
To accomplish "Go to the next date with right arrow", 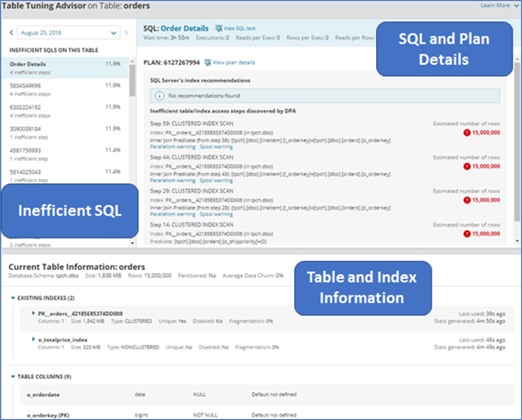I will (126, 32).
